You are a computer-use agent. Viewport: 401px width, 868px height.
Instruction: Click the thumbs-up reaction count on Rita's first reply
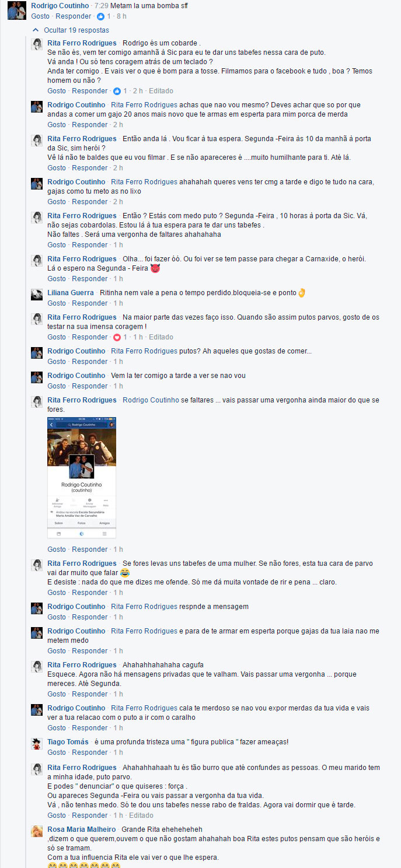[x=121, y=91]
